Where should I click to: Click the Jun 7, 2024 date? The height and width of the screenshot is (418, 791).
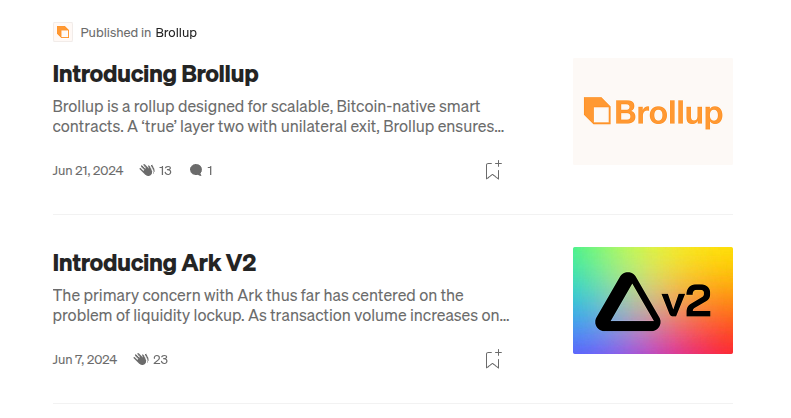coord(85,359)
